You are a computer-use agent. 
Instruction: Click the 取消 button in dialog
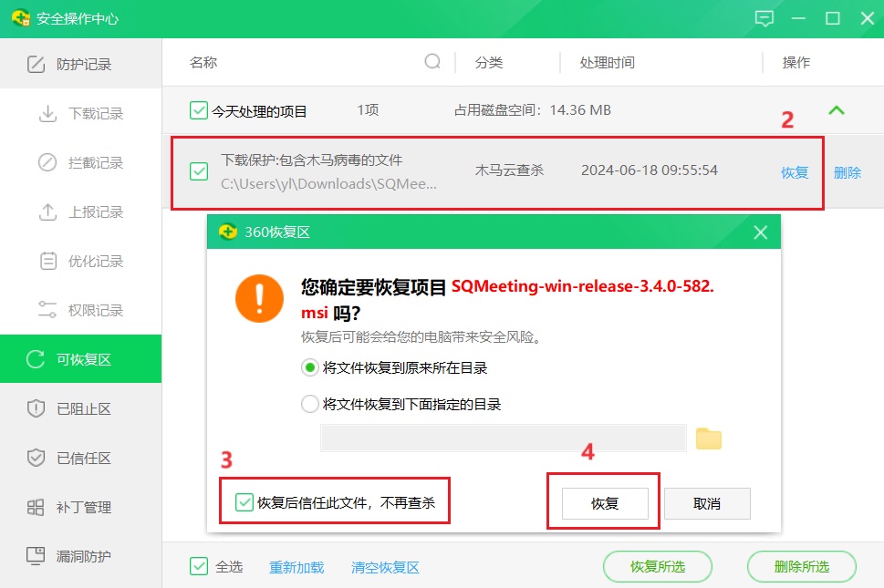coord(707,503)
